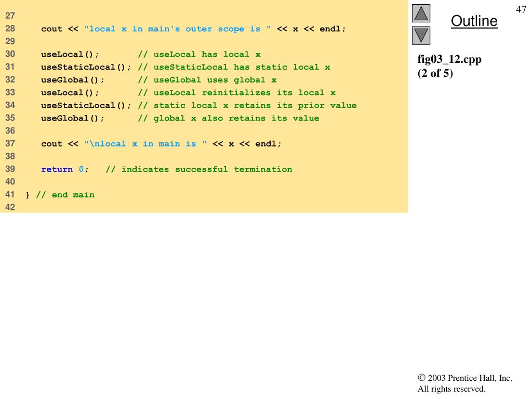Click the cout keyword on line 37
This screenshot has height=399, width=532.
(x=51, y=144)
